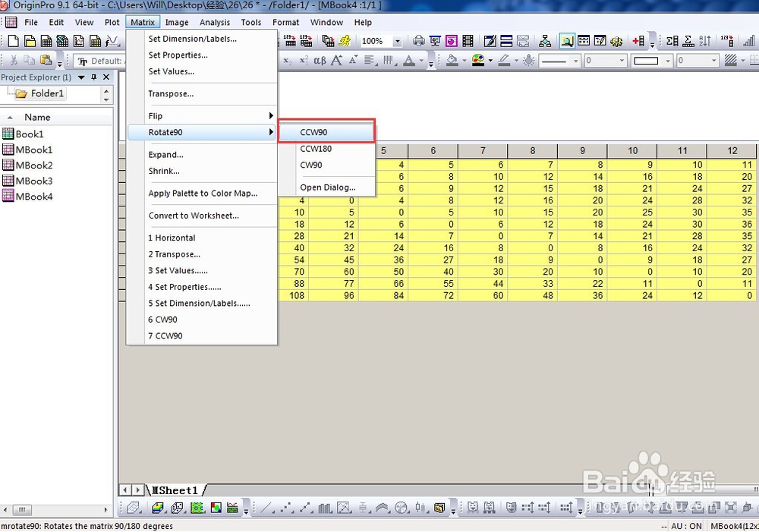Click the Project Explorer magnifier icon
The width and height of the screenshot is (759, 532).
pyautogui.click(x=567, y=41)
